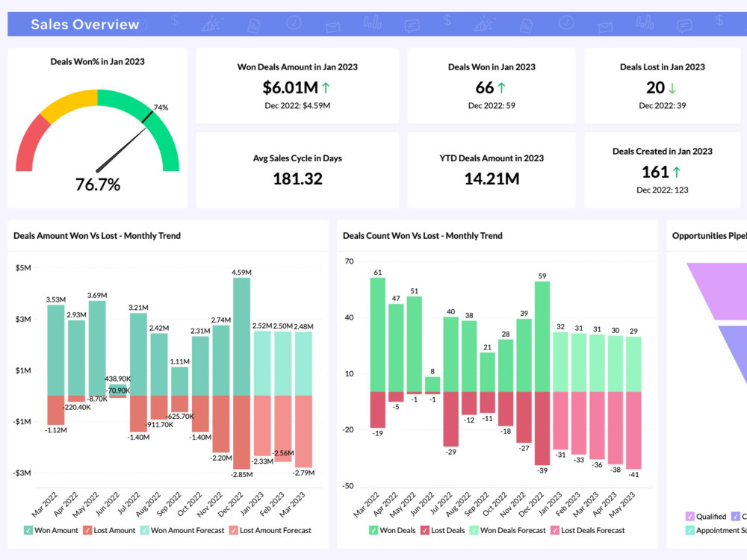Click the 74% target marker on gauge
Screen dimensions: 747x560
[148, 116]
